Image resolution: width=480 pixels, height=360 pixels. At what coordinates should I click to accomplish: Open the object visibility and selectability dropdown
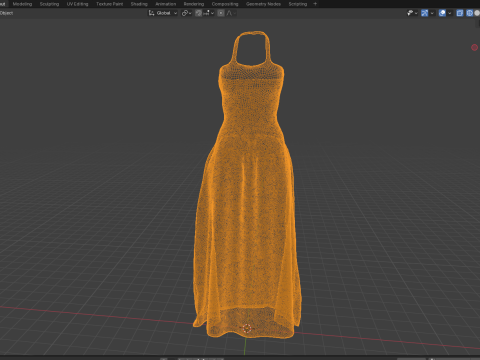[412, 13]
